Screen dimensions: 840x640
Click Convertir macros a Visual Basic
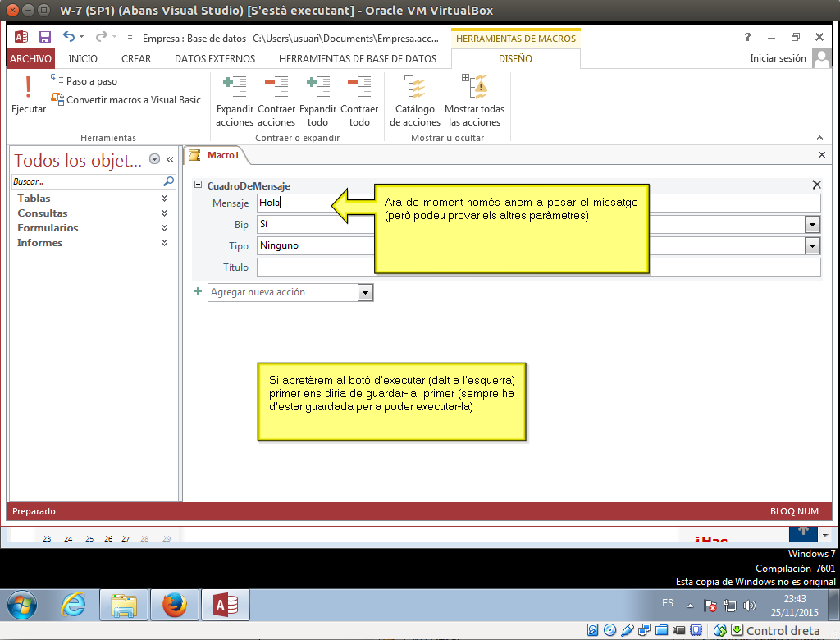coord(126,100)
